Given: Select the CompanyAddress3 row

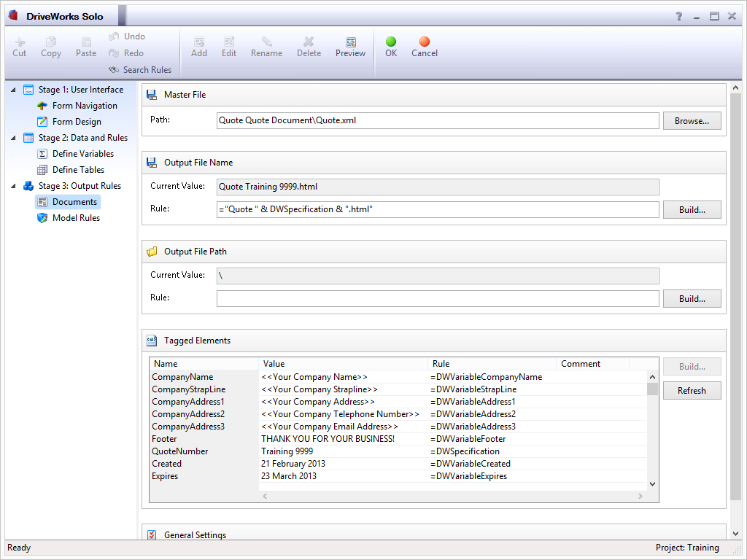Looking at the screenshot, I should coord(398,427).
